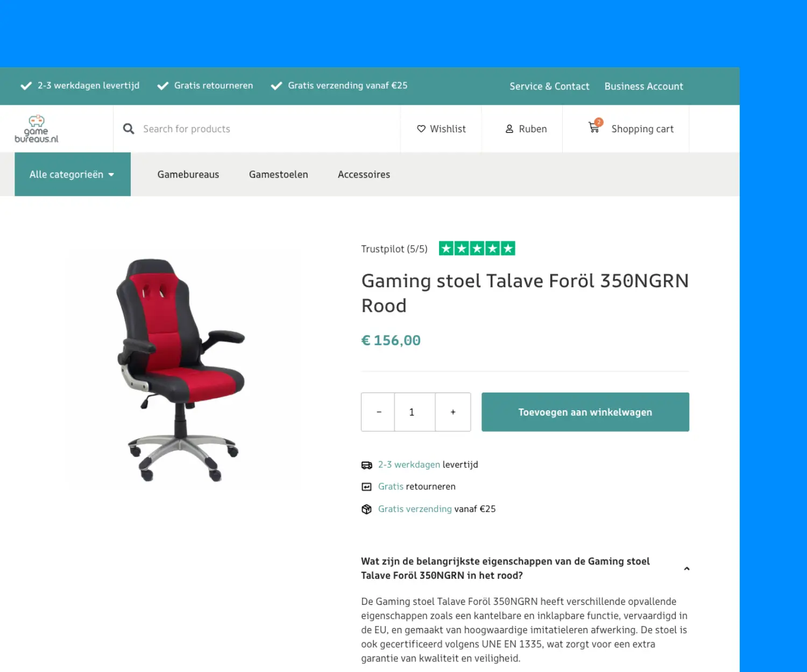Click the gamebureaus.nl logo
Screen dimensions: 807x672
[x=37, y=129]
